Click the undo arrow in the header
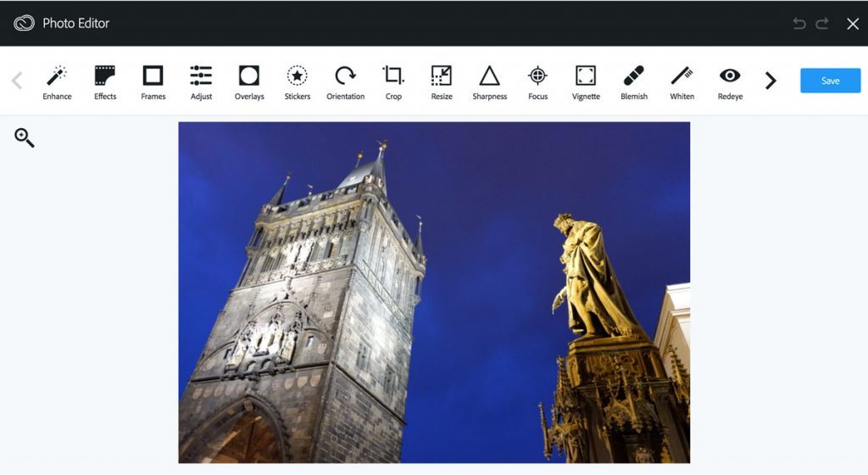The width and height of the screenshot is (868, 475). 799,24
